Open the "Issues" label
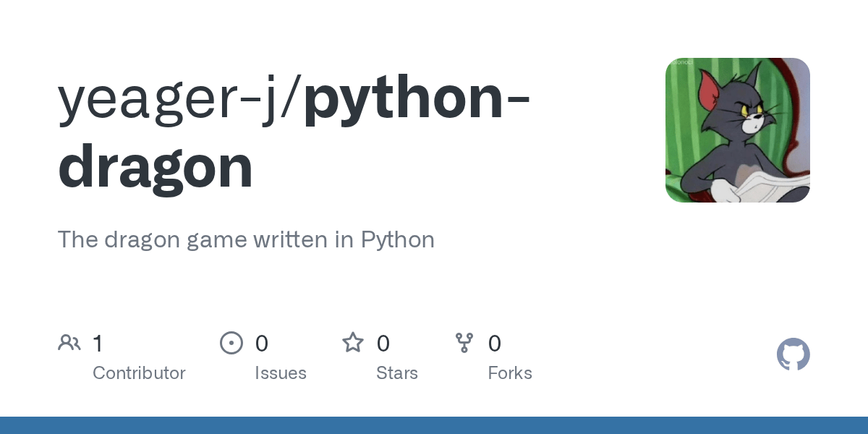This screenshot has width=868, height=434. click(x=280, y=373)
